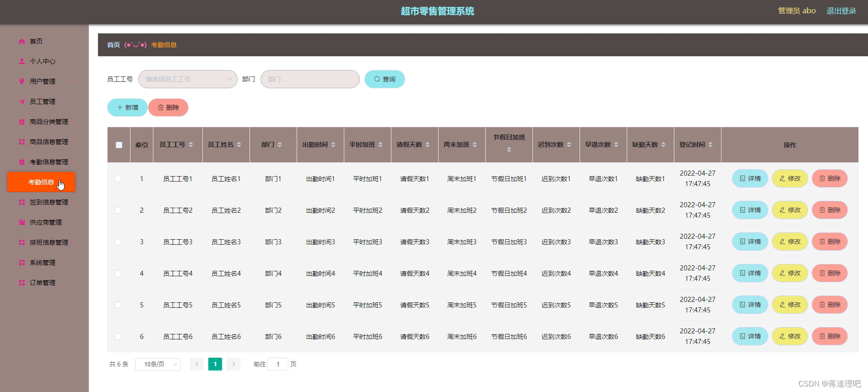The image size is (868, 392).
Task: Sort table by 部门 column arrows
Action: coord(280,145)
